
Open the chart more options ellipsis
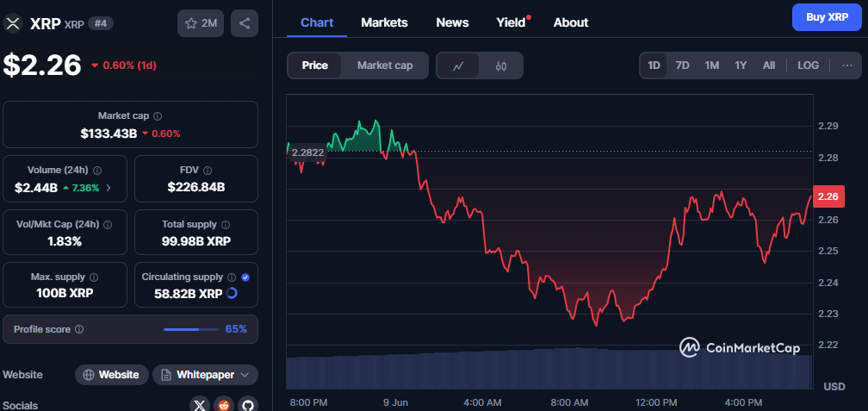[847, 65]
